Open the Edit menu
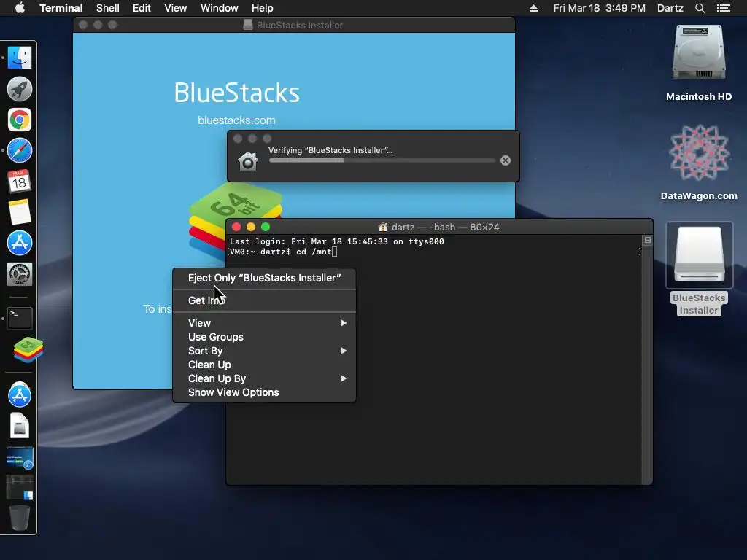Viewport: 747px width, 560px height. [142, 8]
